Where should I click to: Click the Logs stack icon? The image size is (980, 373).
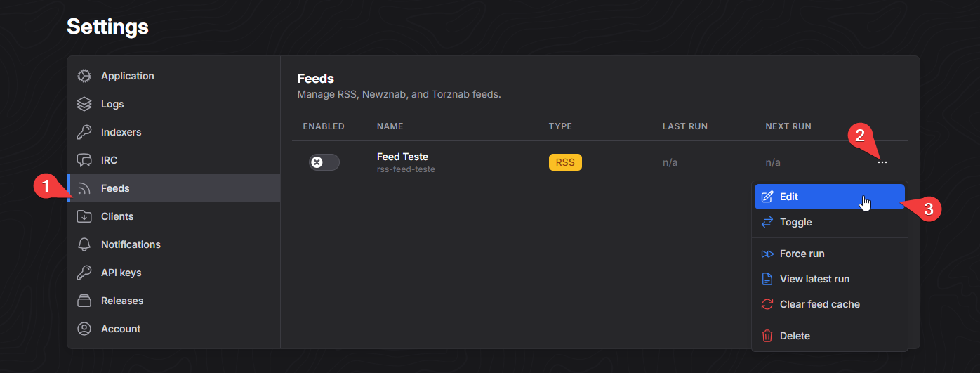84,104
